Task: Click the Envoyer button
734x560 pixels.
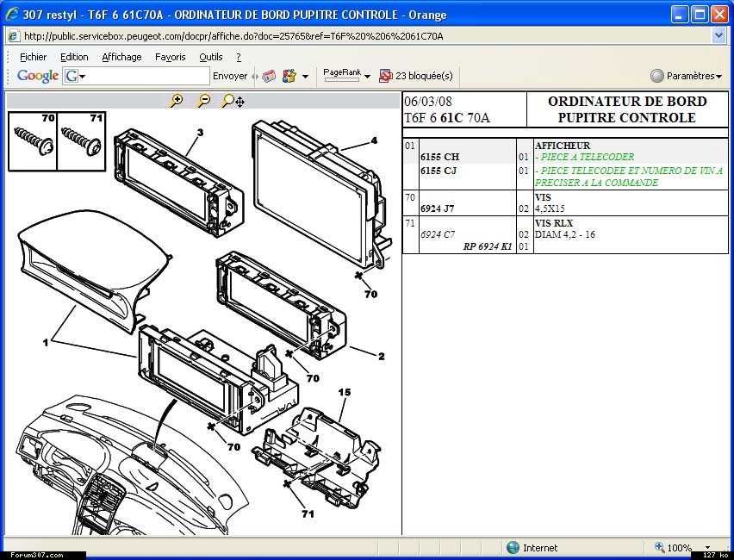Action: (230, 76)
